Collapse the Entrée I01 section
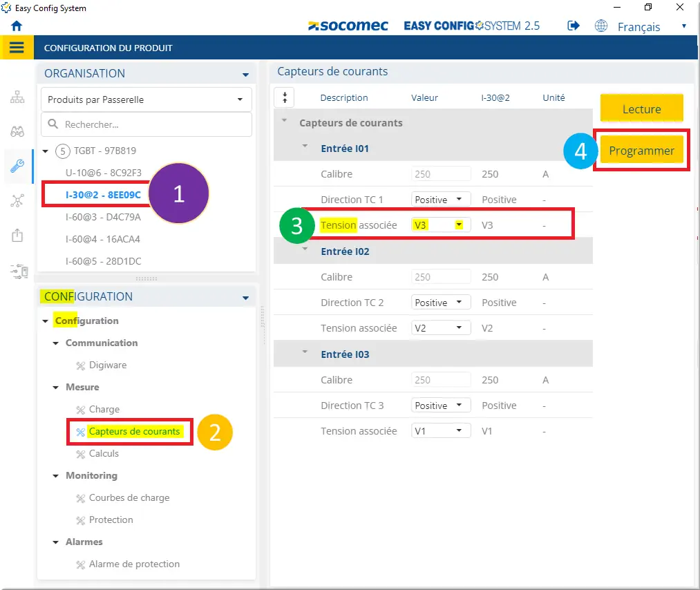700x590 pixels. (305, 146)
